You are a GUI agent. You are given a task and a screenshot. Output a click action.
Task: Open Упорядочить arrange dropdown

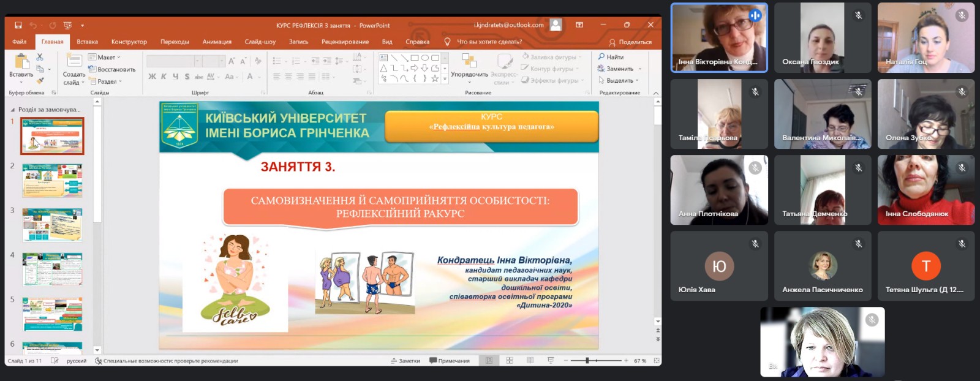(469, 68)
